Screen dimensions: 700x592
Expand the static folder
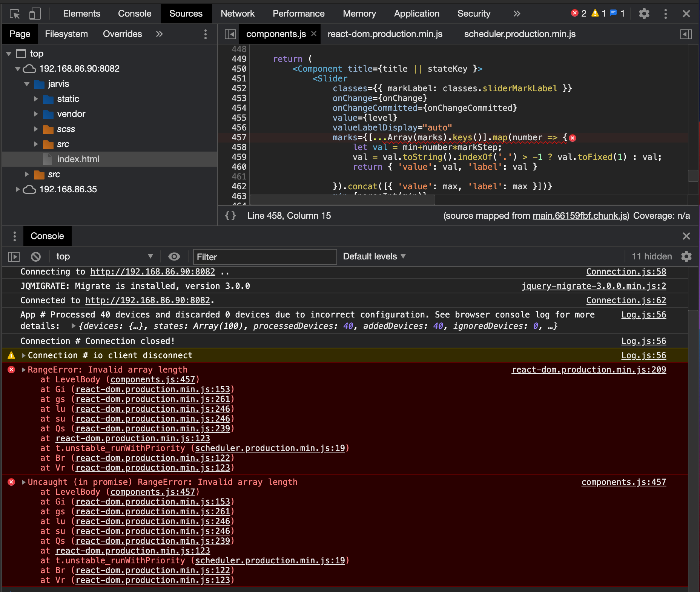coord(36,99)
